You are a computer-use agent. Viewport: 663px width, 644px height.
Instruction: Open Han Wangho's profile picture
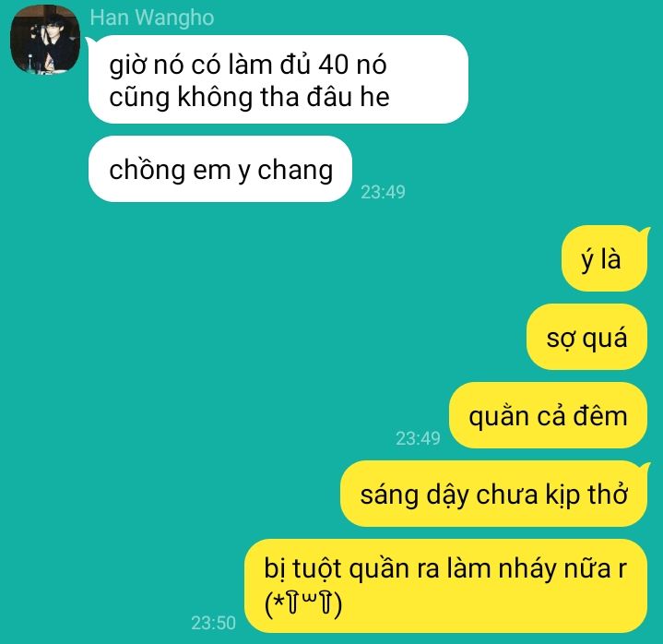[45, 40]
